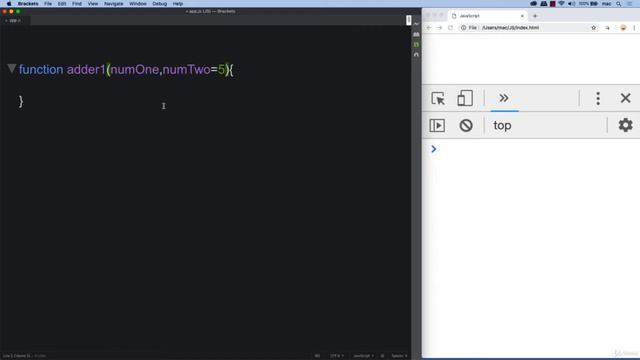Click the 'adder1' function name
Image resolution: width=640 pixels, height=360 pixels.
86,69
